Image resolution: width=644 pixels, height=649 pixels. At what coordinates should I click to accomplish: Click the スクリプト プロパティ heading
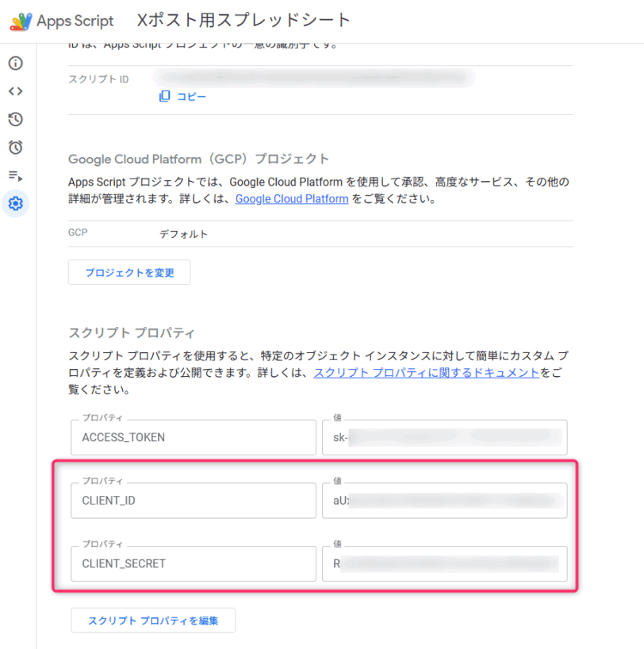[x=131, y=332]
